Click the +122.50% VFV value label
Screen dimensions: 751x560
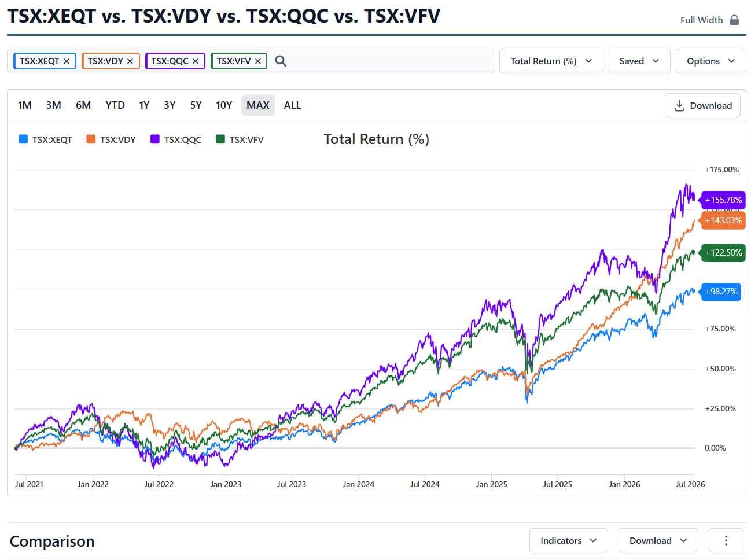(x=723, y=253)
